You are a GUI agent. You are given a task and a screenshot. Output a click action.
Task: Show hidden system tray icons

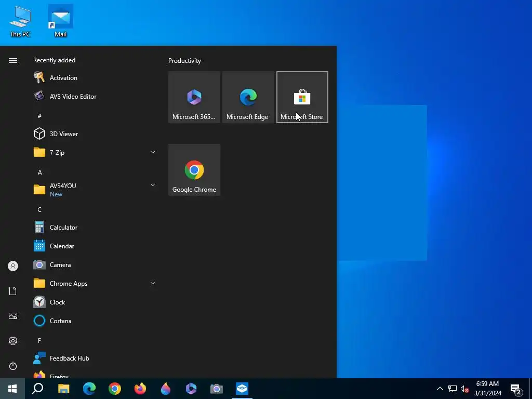[x=440, y=389]
